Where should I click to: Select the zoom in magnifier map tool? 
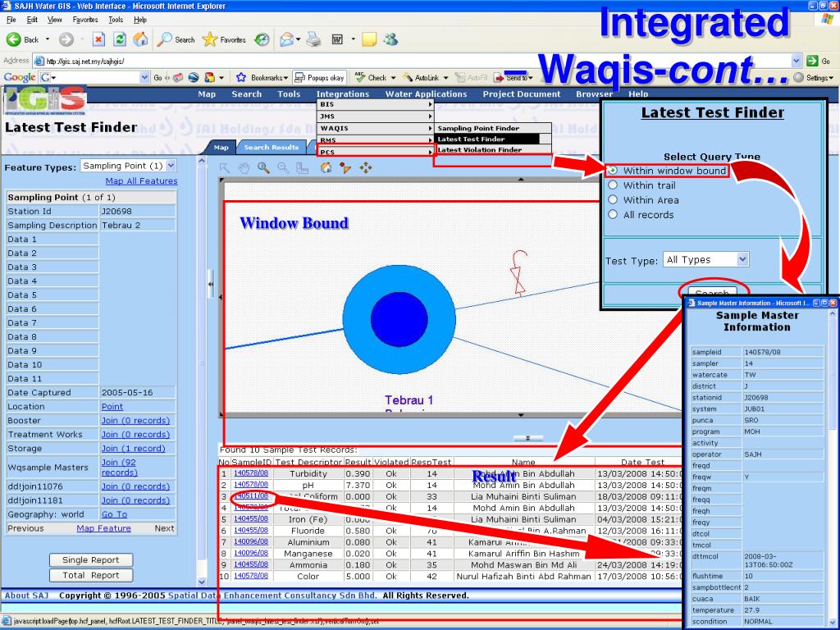click(x=263, y=168)
